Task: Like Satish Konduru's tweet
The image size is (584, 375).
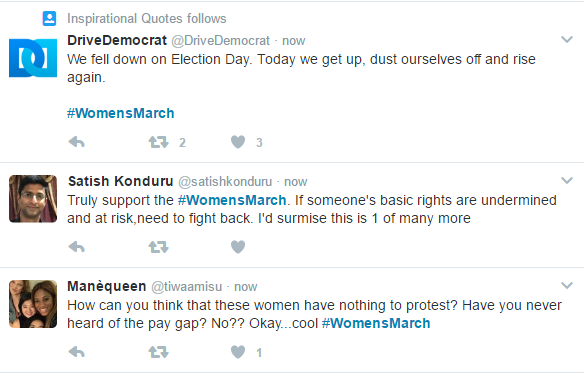Action: pos(238,247)
